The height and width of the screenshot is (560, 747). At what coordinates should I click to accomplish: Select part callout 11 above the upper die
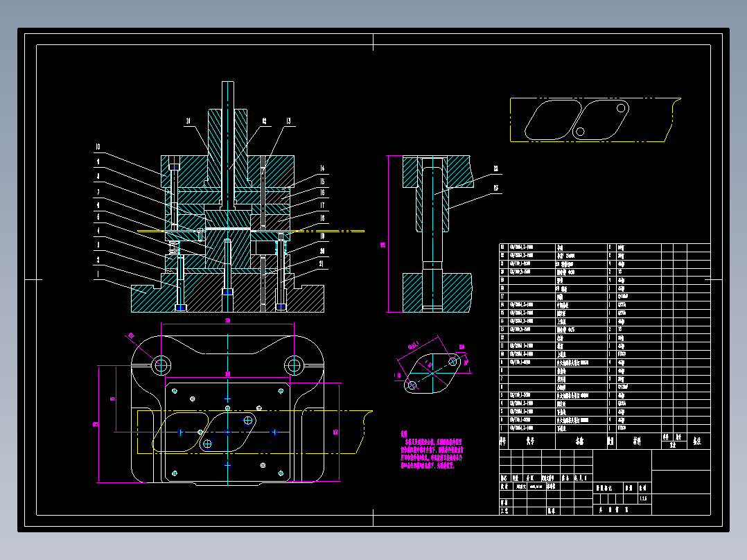188,121
